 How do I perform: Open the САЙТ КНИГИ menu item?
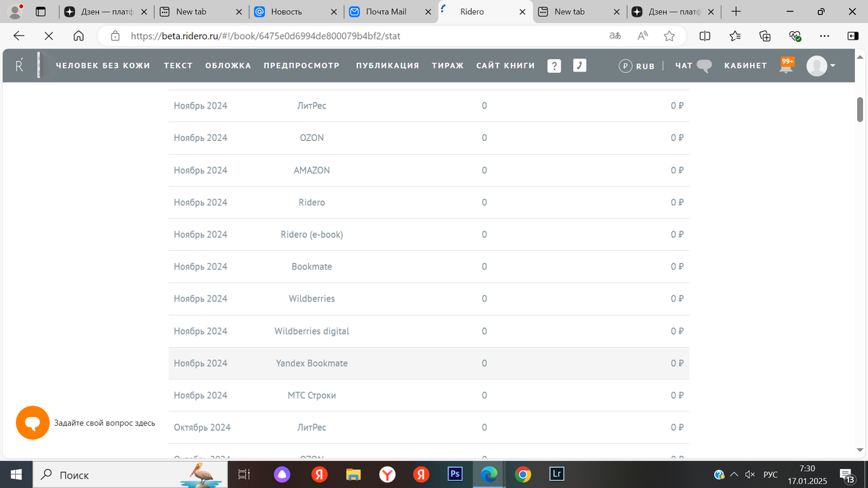click(x=506, y=66)
